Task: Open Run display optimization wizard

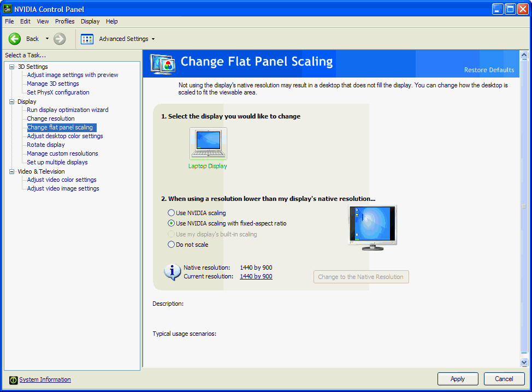Action: [68, 110]
